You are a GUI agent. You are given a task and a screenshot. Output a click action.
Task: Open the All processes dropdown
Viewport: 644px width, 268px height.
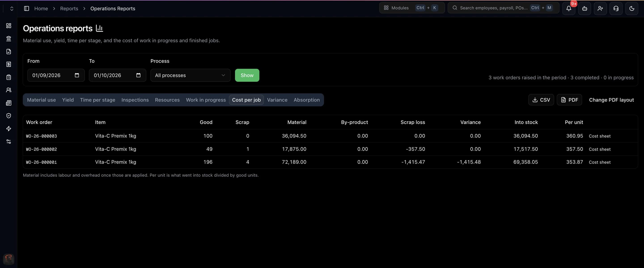click(x=190, y=75)
